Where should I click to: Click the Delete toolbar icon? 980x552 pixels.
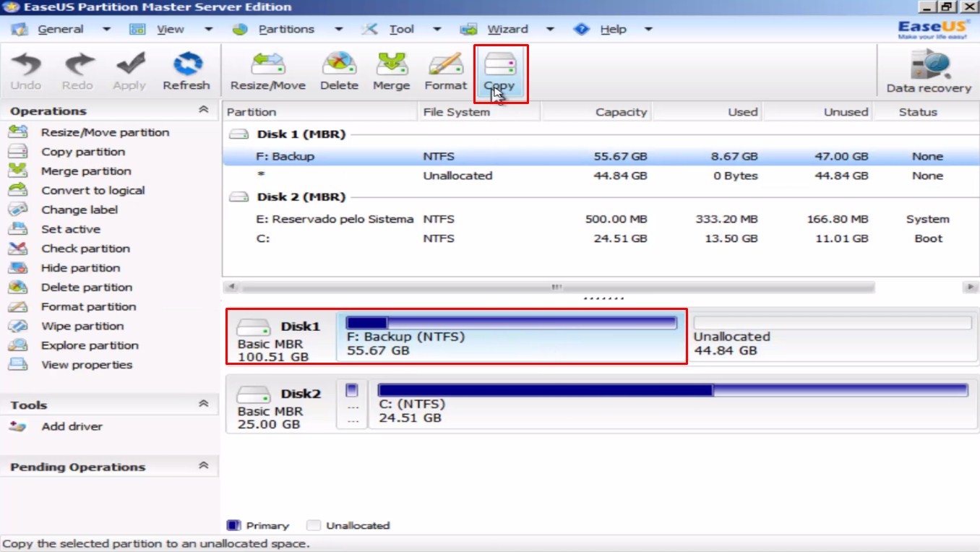coord(339,71)
